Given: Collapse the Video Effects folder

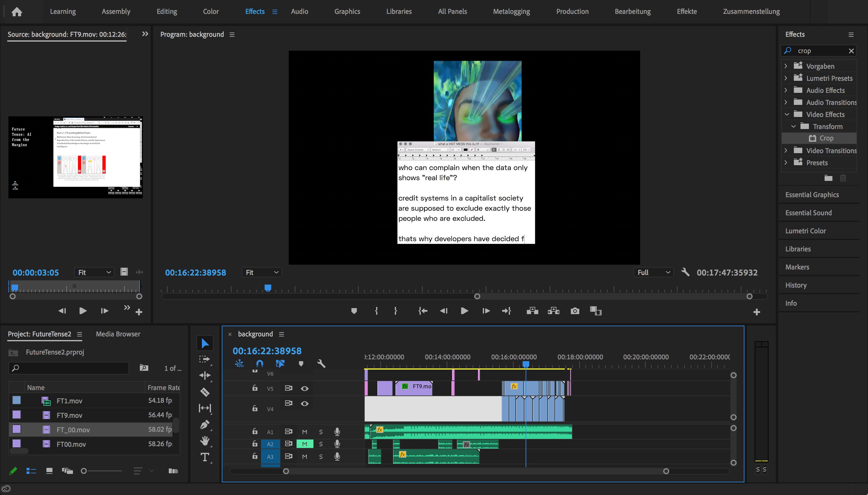Looking at the screenshot, I should click(786, 115).
